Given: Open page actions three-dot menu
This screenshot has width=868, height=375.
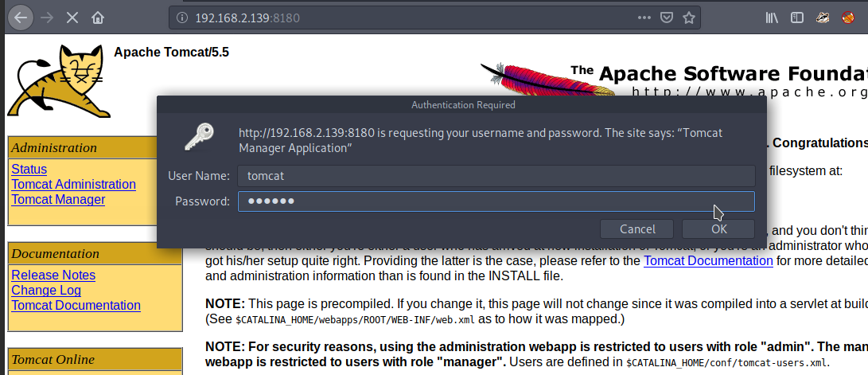Looking at the screenshot, I should 644,18.
